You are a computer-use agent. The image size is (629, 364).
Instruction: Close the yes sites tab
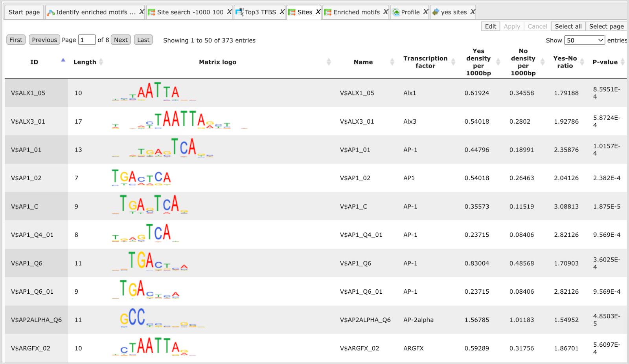click(473, 12)
